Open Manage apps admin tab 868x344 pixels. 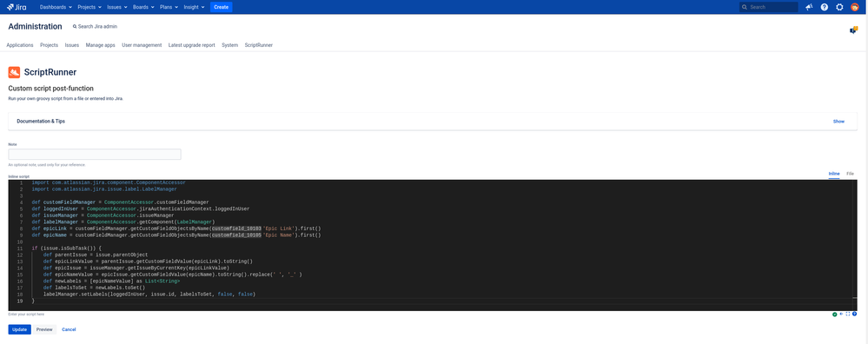click(100, 45)
